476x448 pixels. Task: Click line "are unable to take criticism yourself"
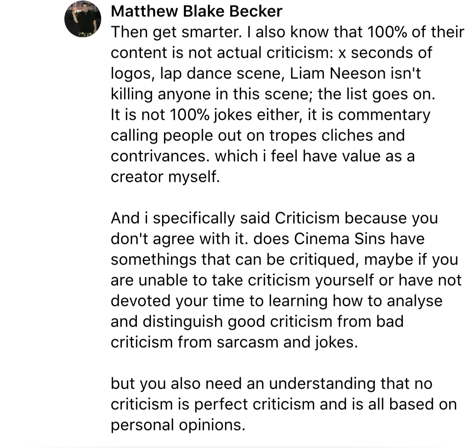pos(286,280)
